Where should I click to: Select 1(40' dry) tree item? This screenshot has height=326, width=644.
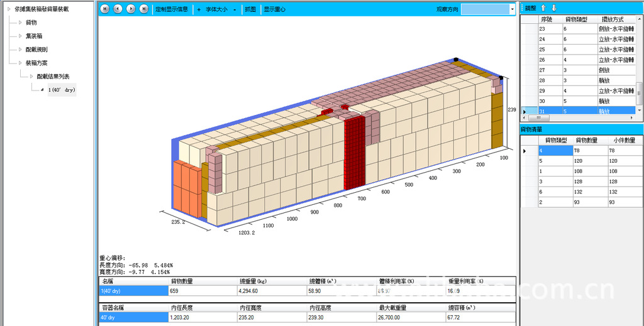tap(62, 90)
